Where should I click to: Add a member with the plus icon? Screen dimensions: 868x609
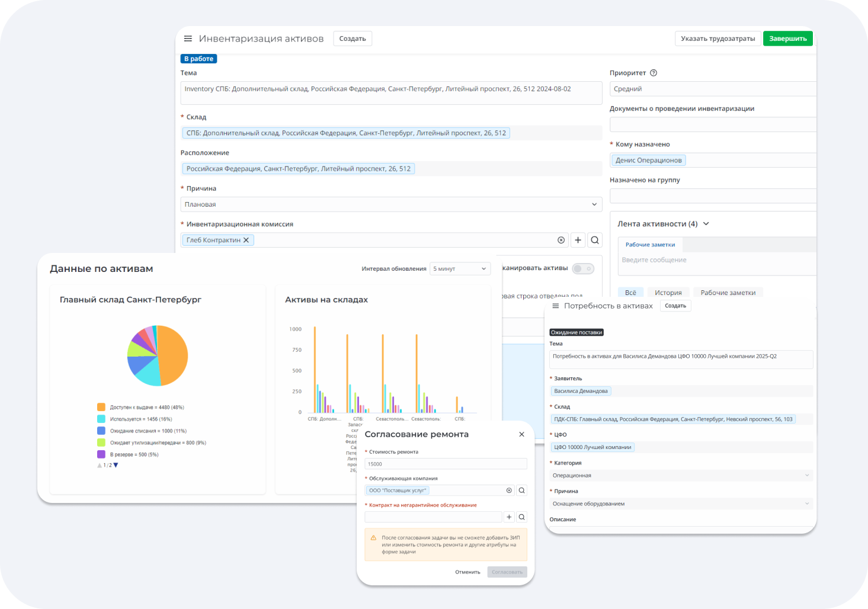578,240
